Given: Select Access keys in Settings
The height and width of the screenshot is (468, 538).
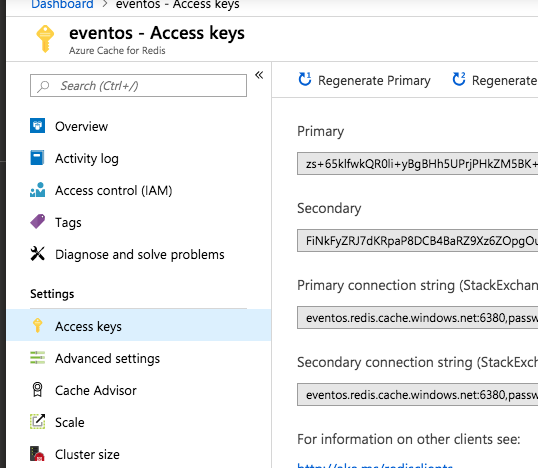Looking at the screenshot, I should [139, 325].
